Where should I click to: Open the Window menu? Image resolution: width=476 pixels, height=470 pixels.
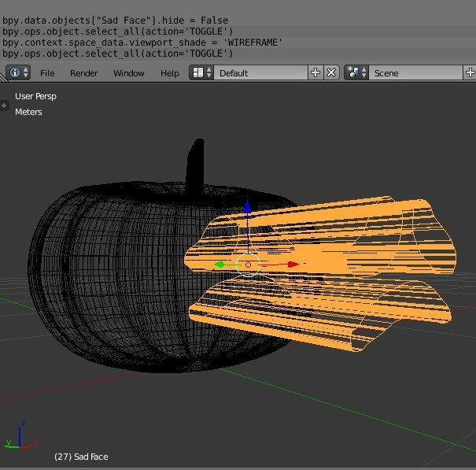coord(129,73)
